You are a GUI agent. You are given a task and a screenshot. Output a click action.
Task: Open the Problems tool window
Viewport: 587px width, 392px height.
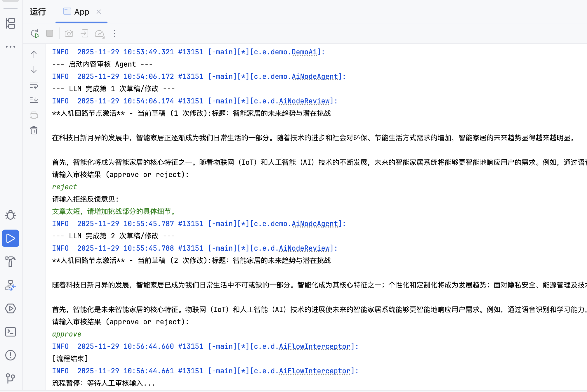pos(11,355)
